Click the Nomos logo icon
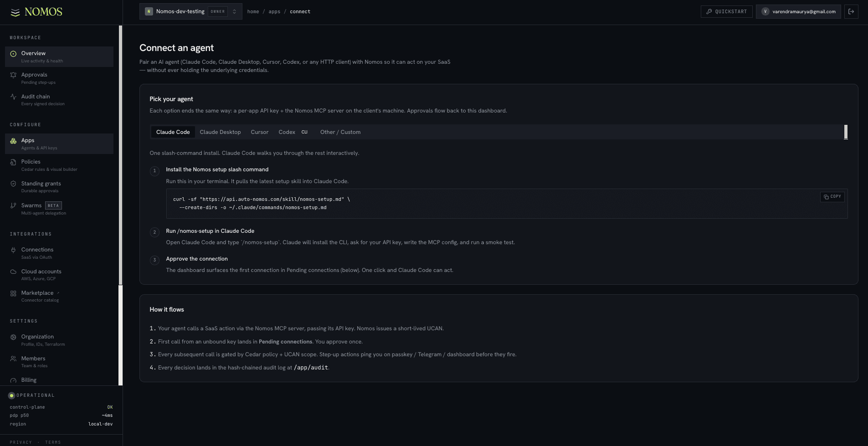 pyautogui.click(x=15, y=12)
